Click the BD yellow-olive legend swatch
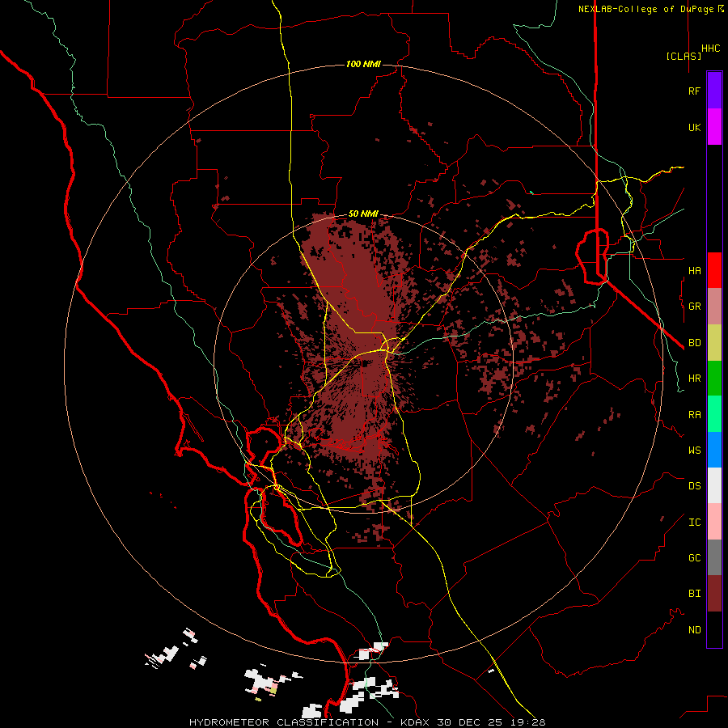This screenshot has width=728, height=728. tap(714, 343)
